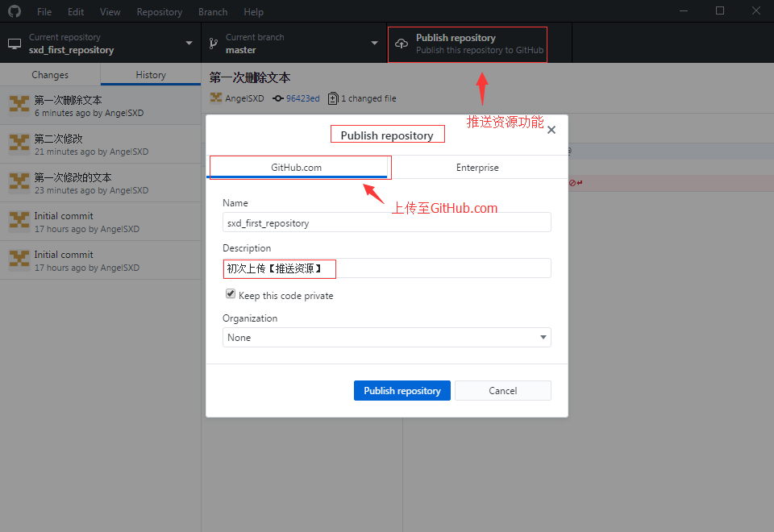Click the commit hash icon next to 96423ed

(x=278, y=98)
